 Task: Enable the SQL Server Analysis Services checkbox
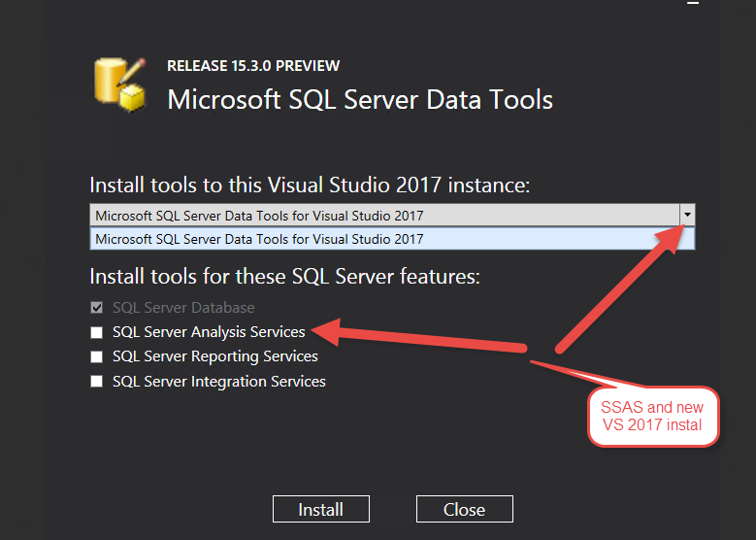96,332
